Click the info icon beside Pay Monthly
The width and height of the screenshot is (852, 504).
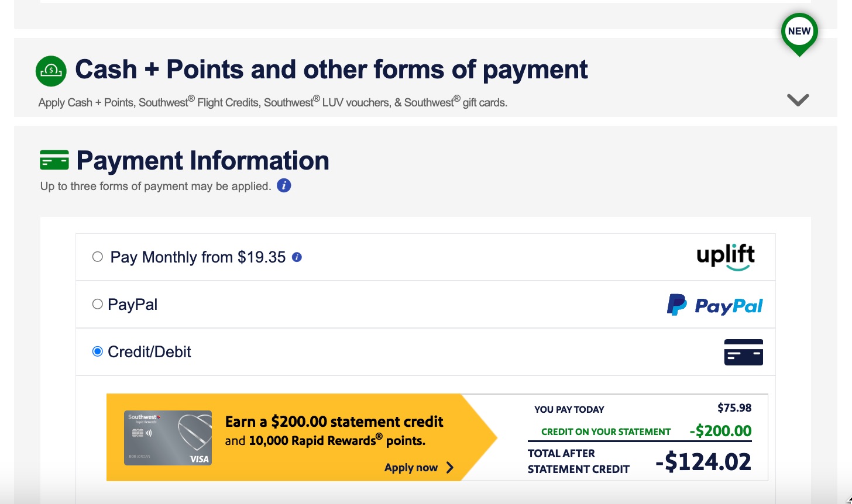(296, 257)
